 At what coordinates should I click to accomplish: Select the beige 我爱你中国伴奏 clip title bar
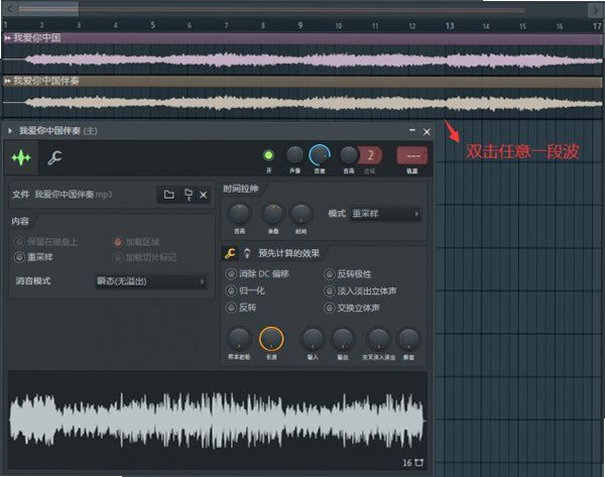coord(302,81)
